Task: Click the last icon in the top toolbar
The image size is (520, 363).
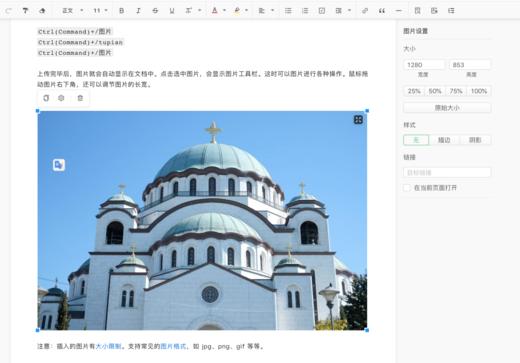Action: pyautogui.click(x=451, y=11)
